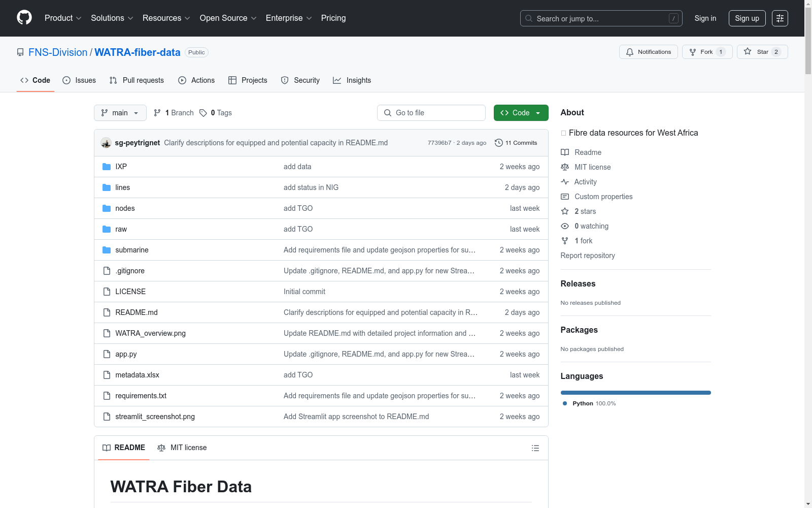Open the README.md file
812x508 pixels.
click(137, 312)
